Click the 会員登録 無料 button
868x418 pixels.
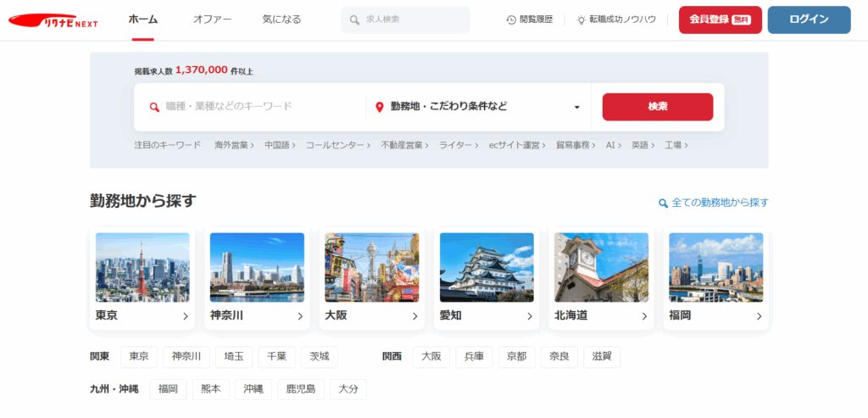pos(720,20)
